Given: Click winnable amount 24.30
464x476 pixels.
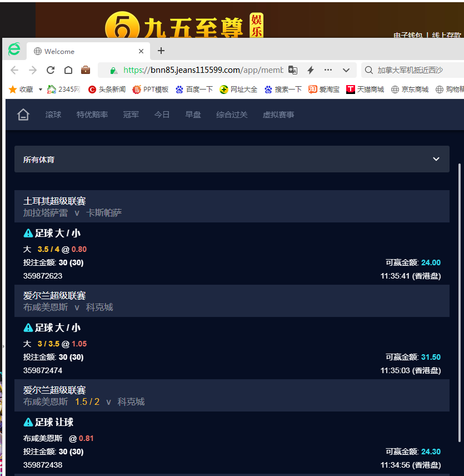Looking at the screenshot, I should click(431, 452).
